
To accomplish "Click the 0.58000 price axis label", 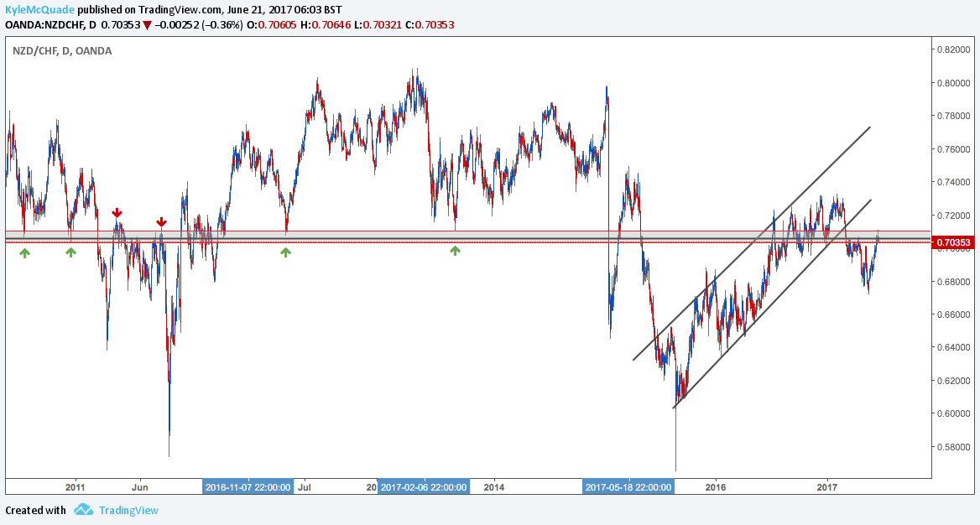I will click(953, 447).
